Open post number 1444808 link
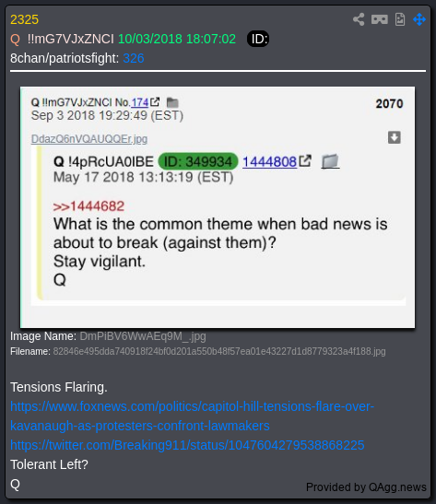 [269, 161]
